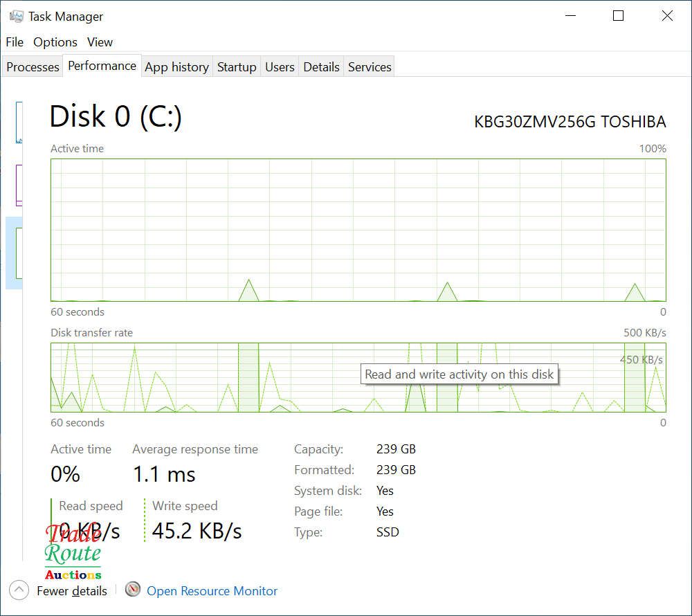The width and height of the screenshot is (692, 616).
Task: Click the Fewer details text button
Action: tap(72, 591)
